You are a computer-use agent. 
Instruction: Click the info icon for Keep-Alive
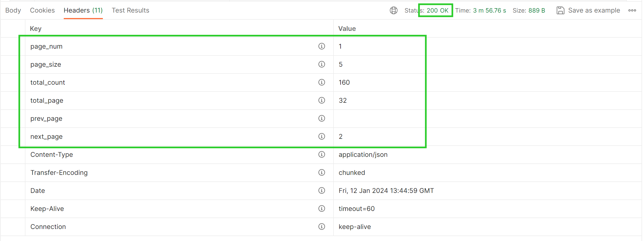(x=321, y=208)
